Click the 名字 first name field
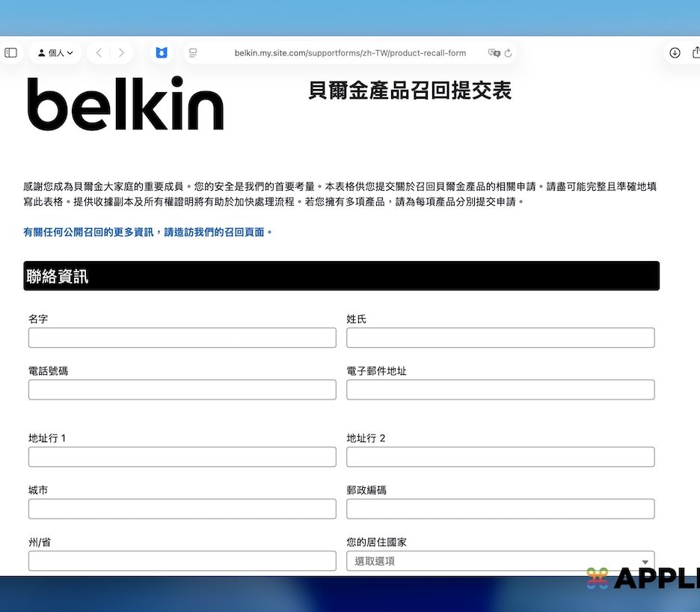700x612 pixels. [182, 338]
